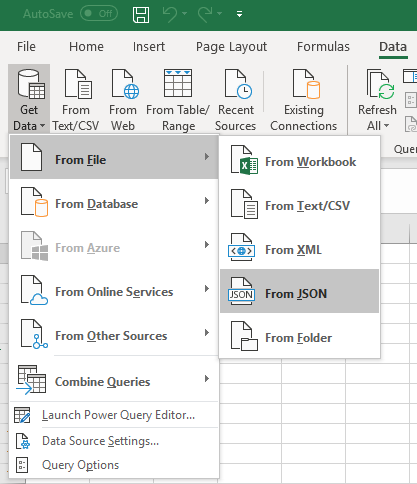
Task: Click the From Other Sources icon
Action: click(x=34, y=334)
